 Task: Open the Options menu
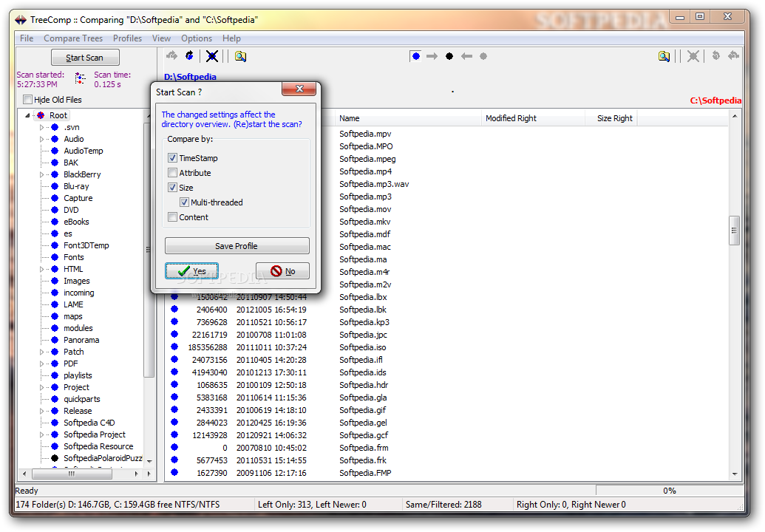click(x=197, y=38)
